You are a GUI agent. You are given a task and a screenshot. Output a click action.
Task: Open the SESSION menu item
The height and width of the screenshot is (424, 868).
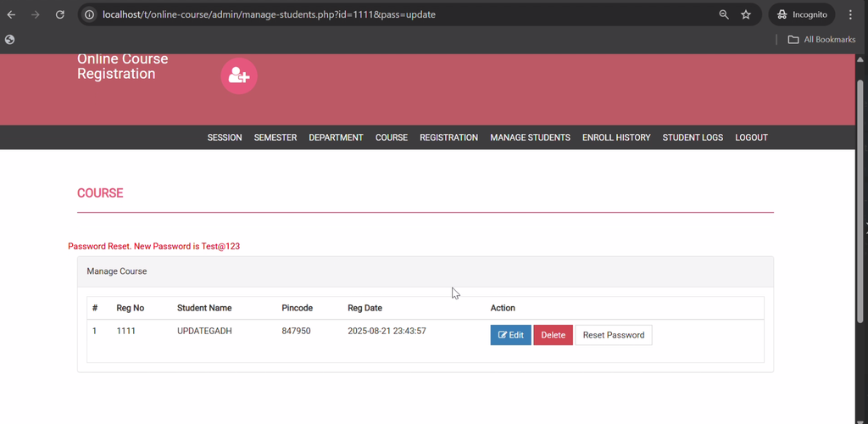tap(225, 137)
